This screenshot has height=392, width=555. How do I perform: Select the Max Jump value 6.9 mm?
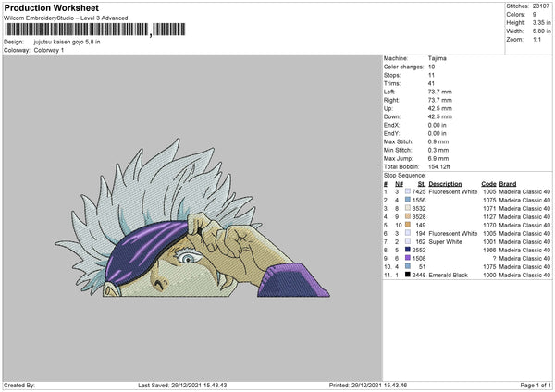tap(438, 158)
